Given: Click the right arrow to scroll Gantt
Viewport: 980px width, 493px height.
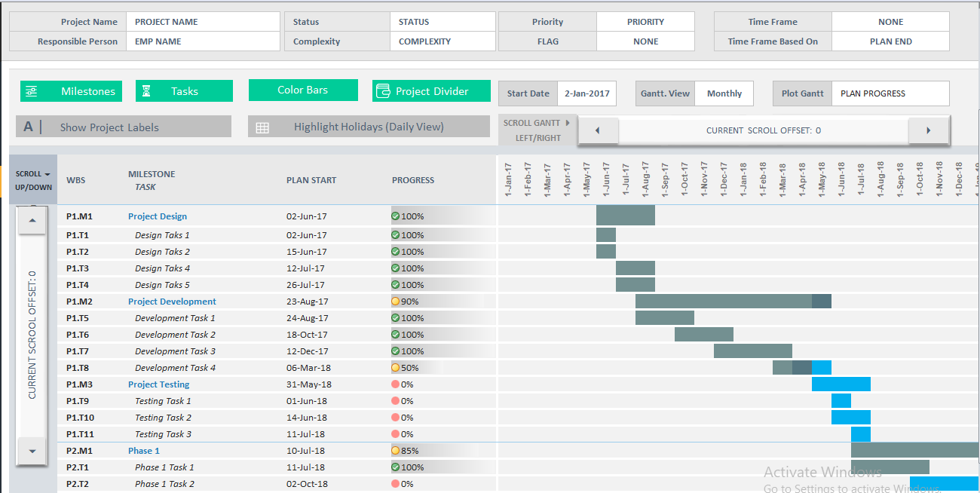Looking at the screenshot, I should 928,130.
